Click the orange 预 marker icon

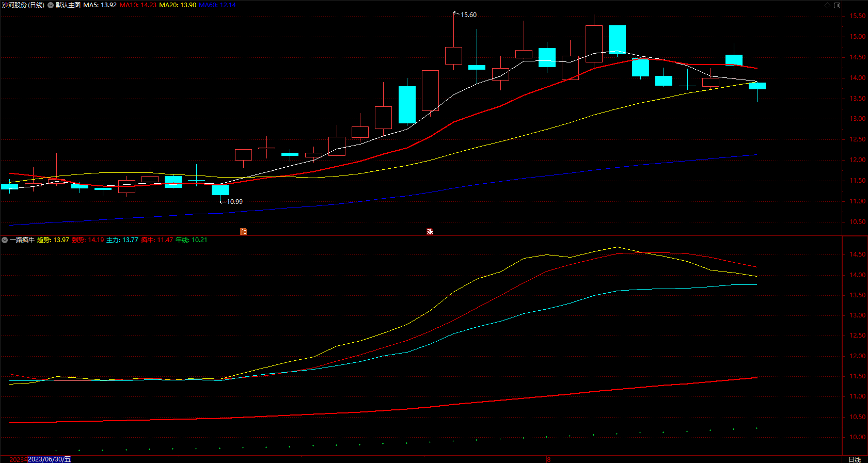tap(244, 232)
